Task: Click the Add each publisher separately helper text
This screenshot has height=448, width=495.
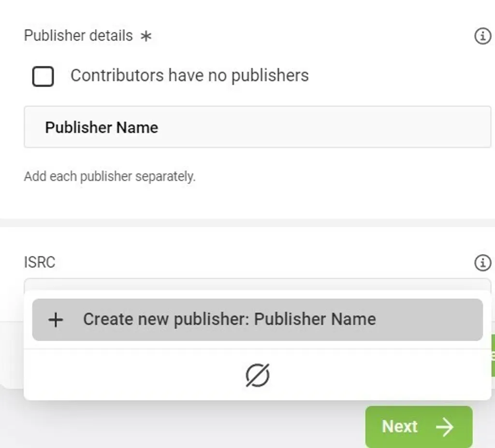Action: [110, 176]
